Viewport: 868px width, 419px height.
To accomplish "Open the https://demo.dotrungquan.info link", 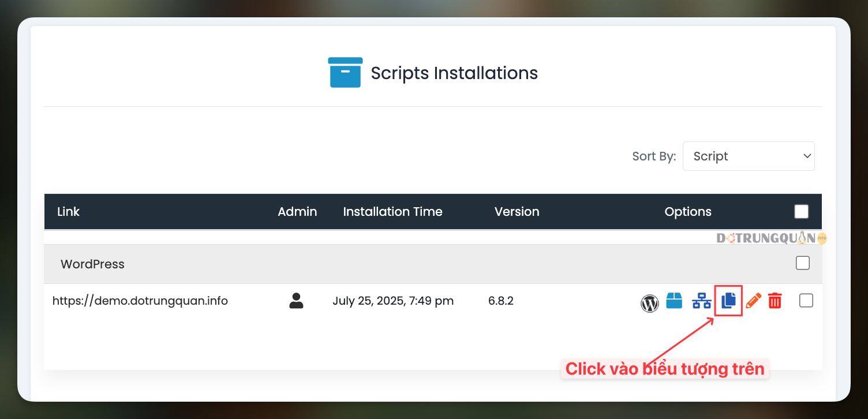I will click(140, 301).
